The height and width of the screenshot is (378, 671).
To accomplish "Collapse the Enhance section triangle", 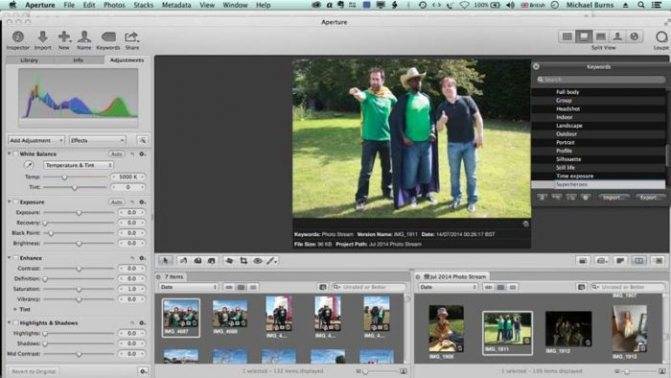I will (x=9, y=258).
